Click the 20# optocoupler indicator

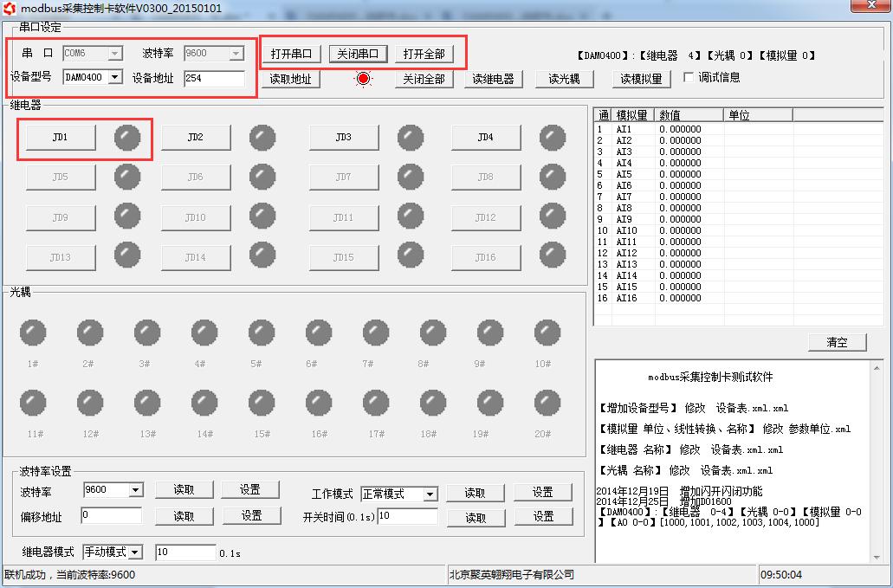point(547,403)
